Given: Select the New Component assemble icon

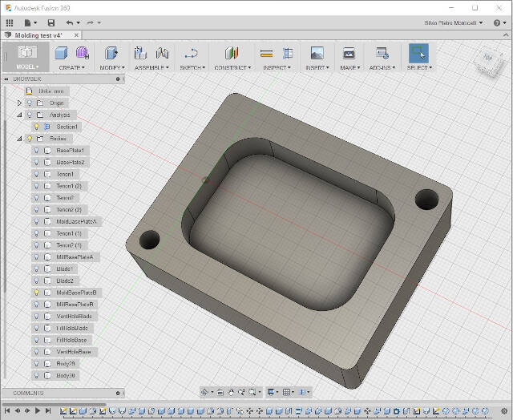Looking at the screenshot, I should [141, 53].
